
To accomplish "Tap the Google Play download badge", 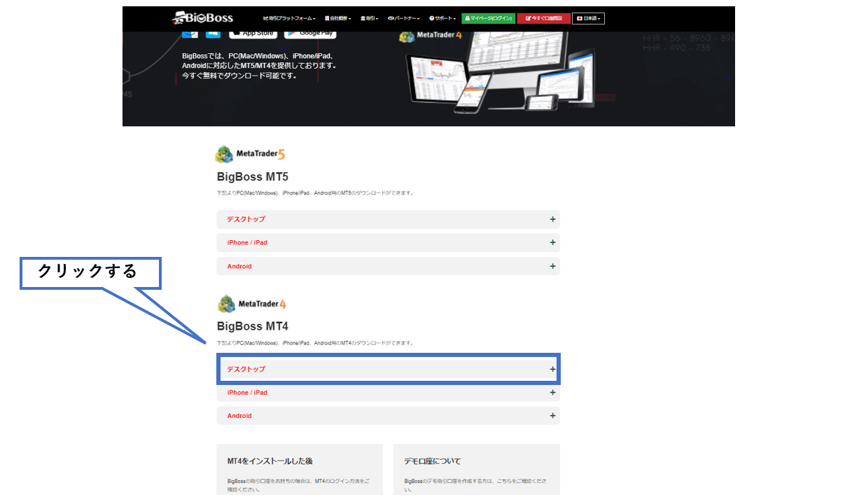I will [309, 32].
